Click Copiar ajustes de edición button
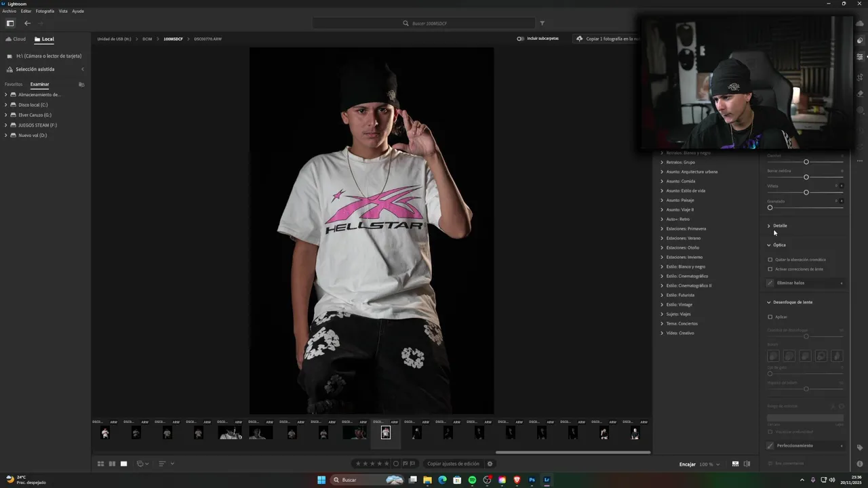The width and height of the screenshot is (868, 488). point(453,464)
